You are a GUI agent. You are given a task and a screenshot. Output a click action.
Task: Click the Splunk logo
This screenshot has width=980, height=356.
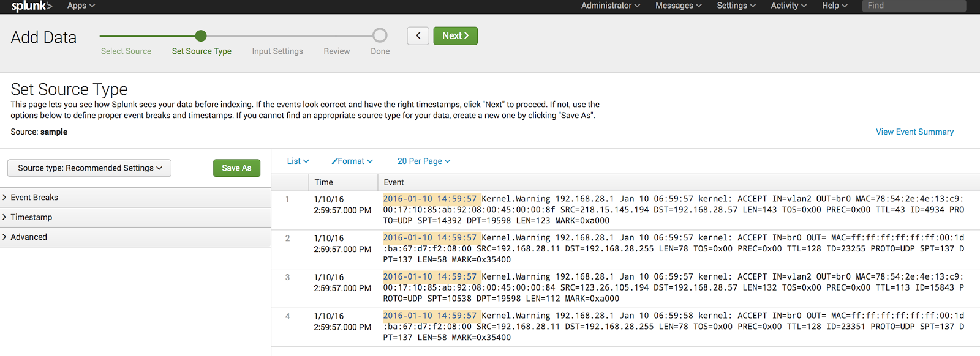(x=32, y=6)
